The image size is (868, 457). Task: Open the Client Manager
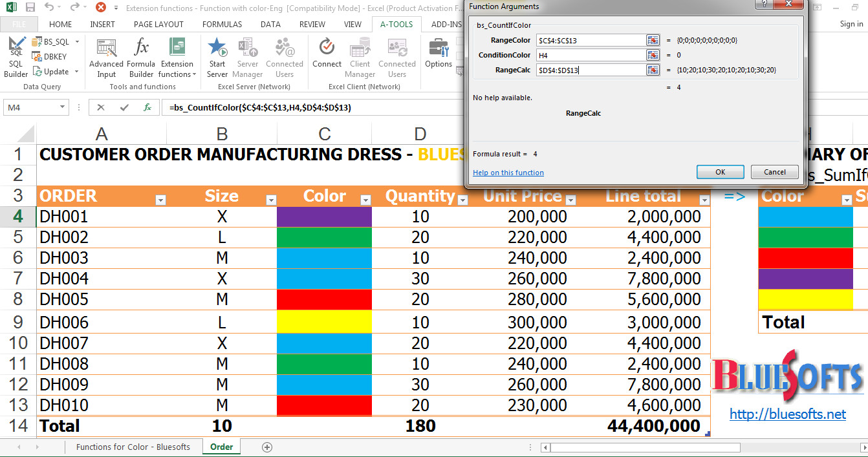[359, 58]
